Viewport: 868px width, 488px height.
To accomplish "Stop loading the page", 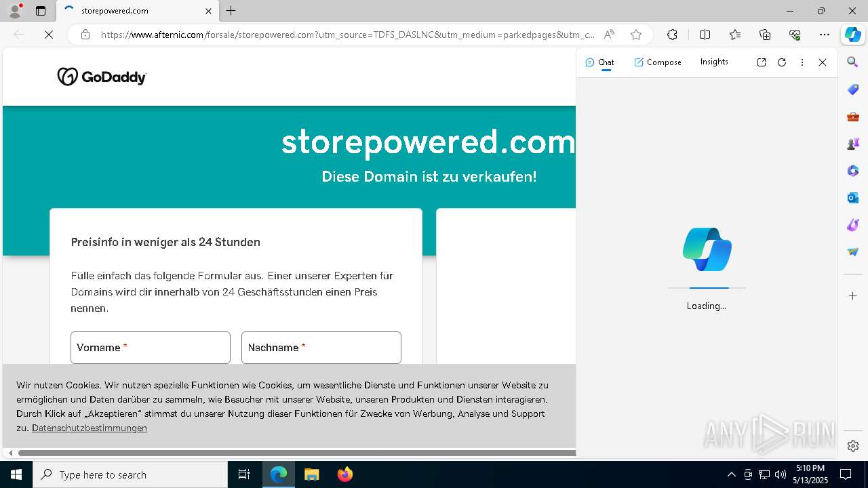I will coord(49,35).
